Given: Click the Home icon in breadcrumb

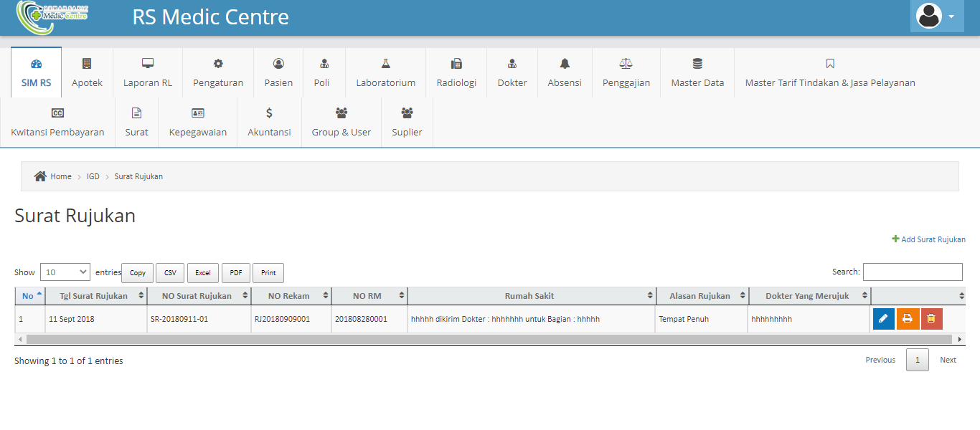Looking at the screenshot, I should tap(40, 176).
